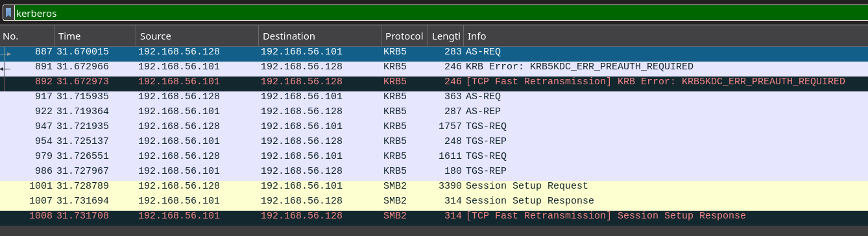Sort by the Protocol column header

tap(404, 36)
